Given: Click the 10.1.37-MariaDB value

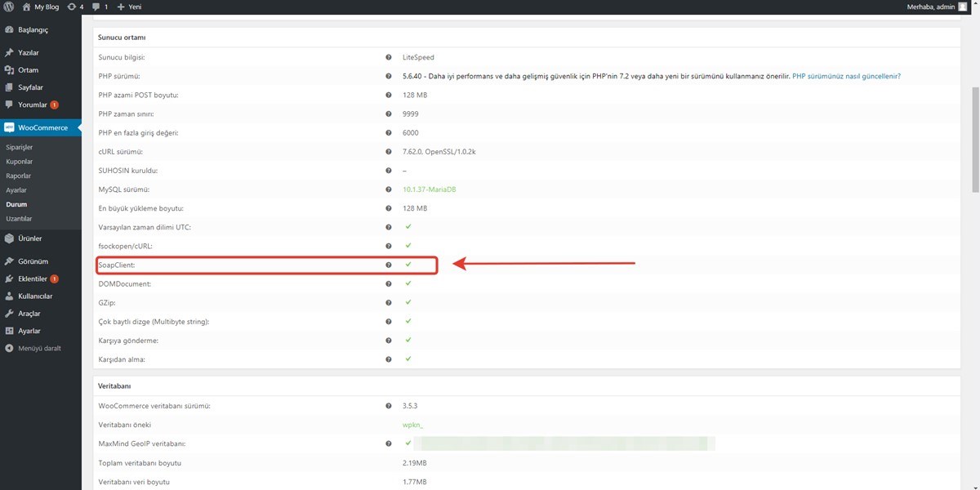Looking at the screenshot, I should click(430, 189).
